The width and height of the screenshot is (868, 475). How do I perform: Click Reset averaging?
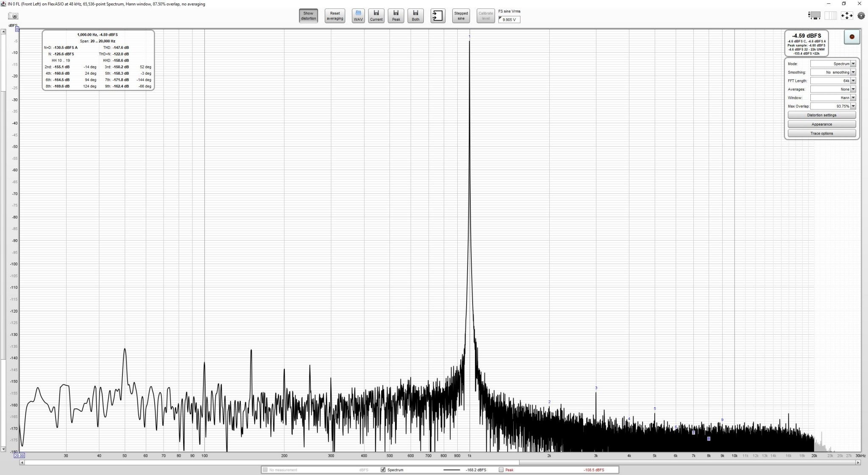point(335,16)
